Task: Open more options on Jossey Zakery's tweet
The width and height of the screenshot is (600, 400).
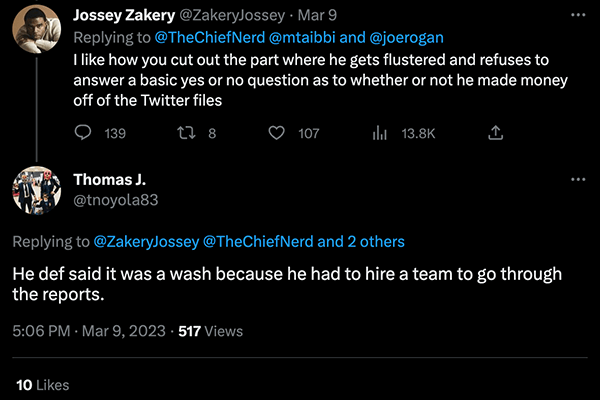Action: (x=577, y=17)
